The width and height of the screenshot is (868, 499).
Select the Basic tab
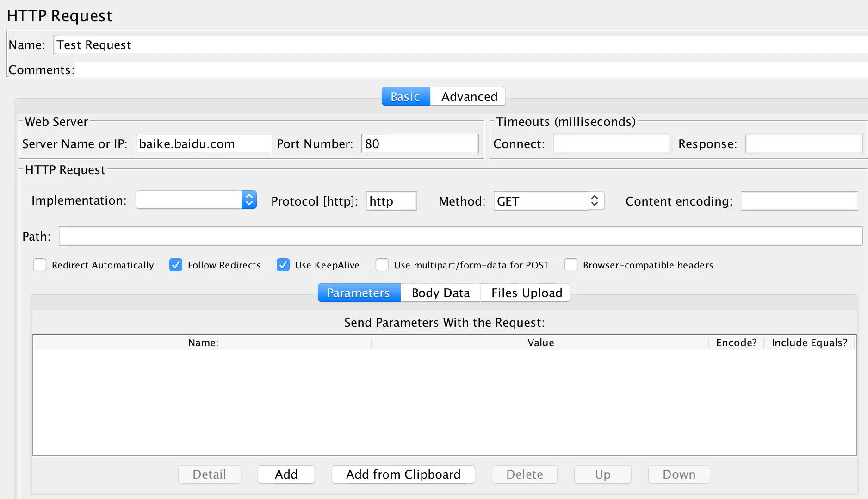406,96
